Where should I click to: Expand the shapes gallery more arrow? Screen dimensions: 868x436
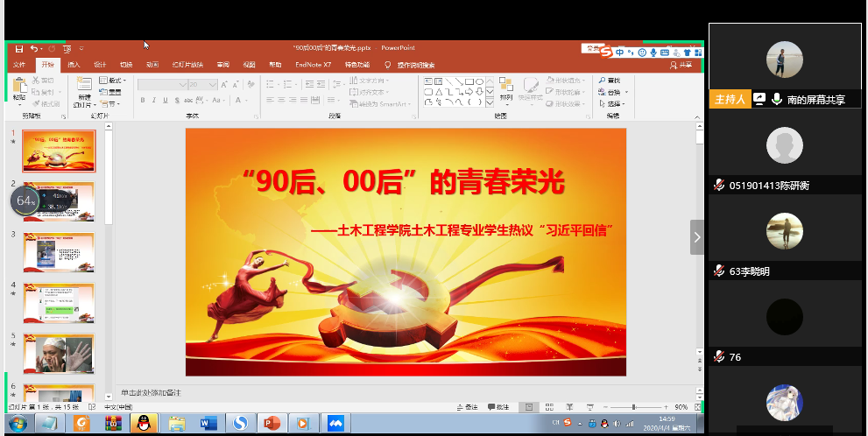pos(490,102)
